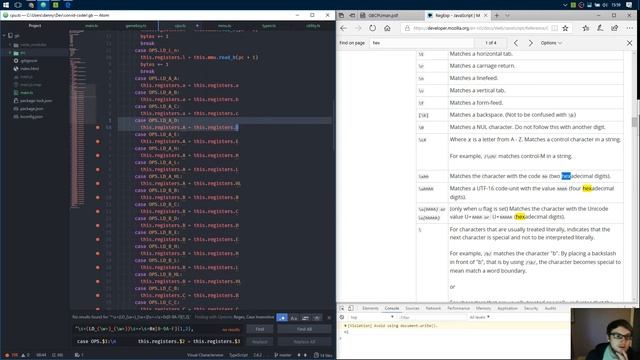Toggle Only In Selection option in Atom

(x=305, y=318)
